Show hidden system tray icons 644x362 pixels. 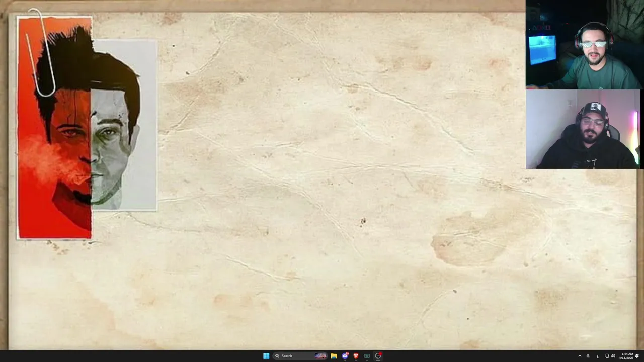pyautogui.click(x=580, y=356)
